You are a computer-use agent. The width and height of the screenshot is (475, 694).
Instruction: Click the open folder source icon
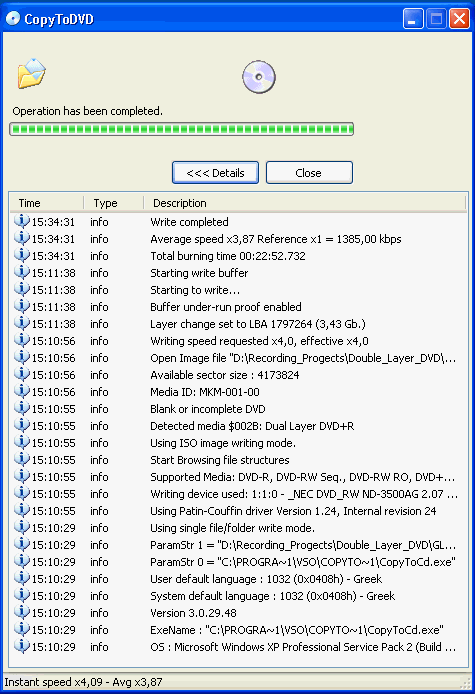31,73
